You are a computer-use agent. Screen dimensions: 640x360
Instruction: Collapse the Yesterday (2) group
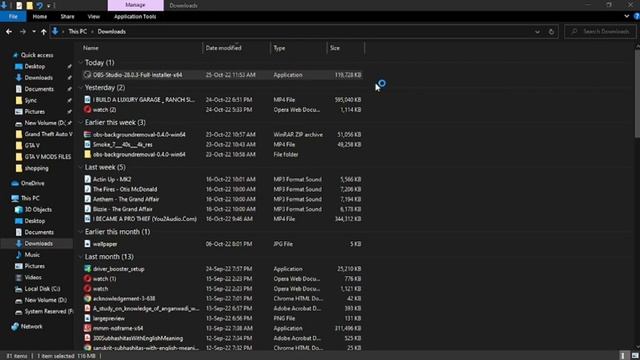click(x=81, y=87)
